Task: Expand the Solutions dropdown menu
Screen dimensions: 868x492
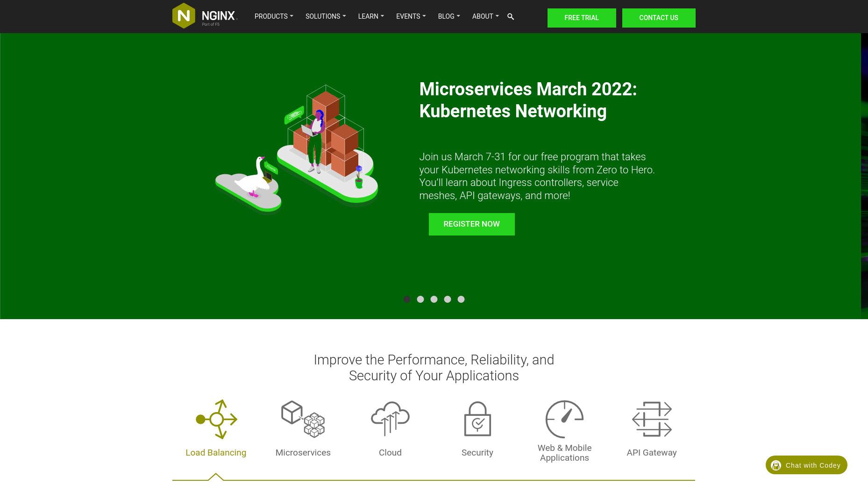Action: 326,16
